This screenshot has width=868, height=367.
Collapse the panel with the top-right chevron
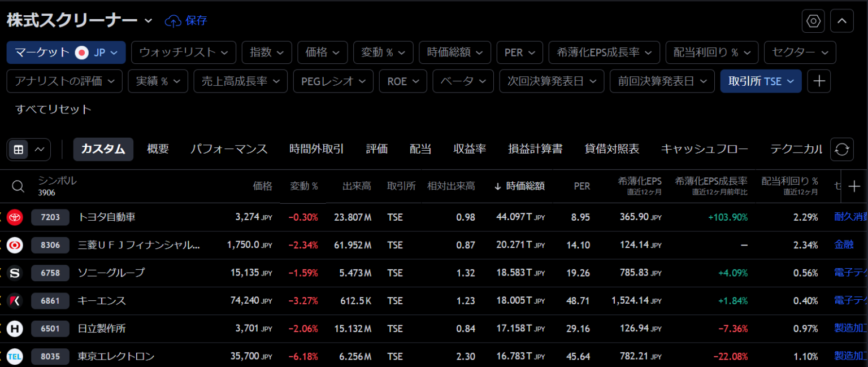pos(841,20)
